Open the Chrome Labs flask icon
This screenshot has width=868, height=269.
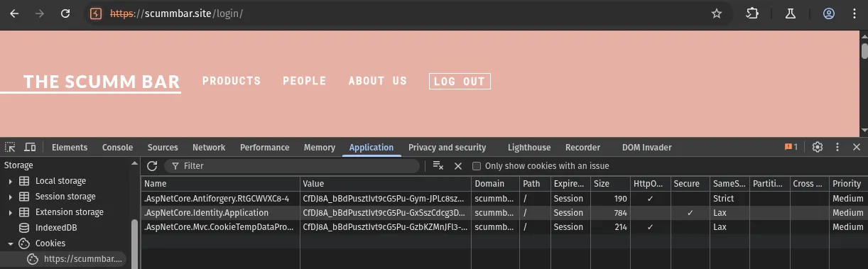pyautogui.click(x=791, y=13)
